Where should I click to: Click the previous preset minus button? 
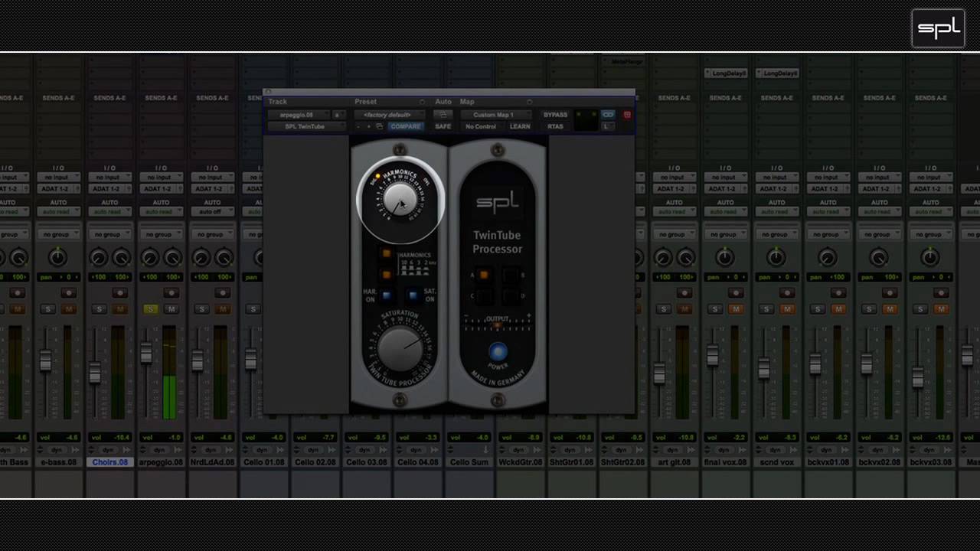(358, 126)
